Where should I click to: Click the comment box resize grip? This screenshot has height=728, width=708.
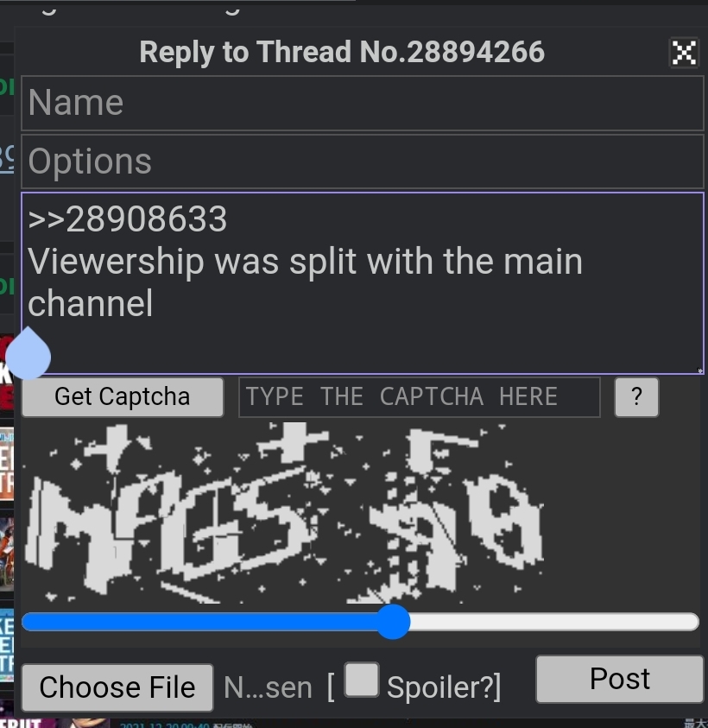tap(700, 370)
